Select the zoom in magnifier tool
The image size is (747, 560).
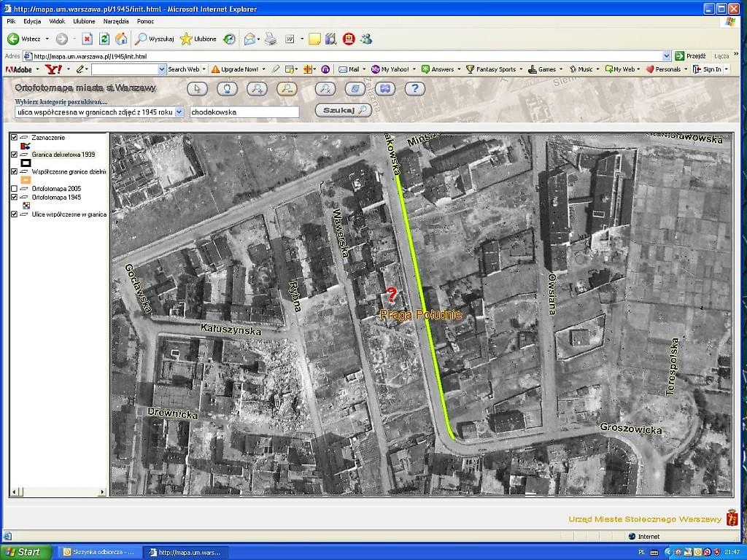257,89
